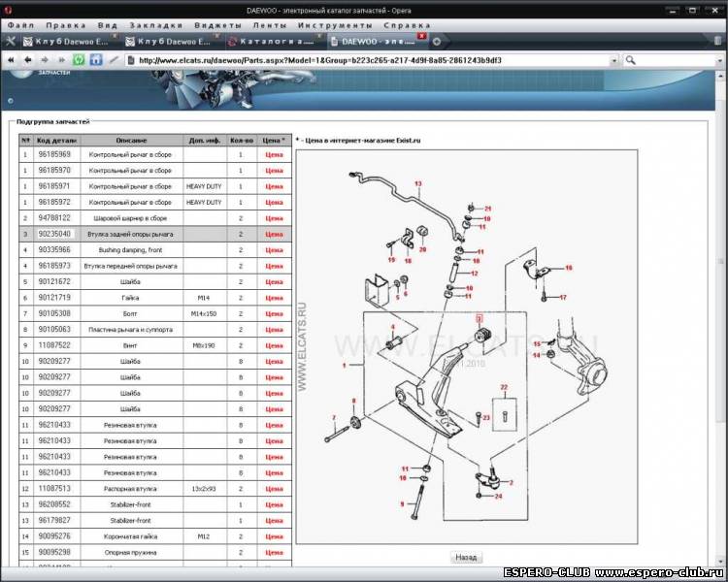This screenshot has height=582, width=728.
Task: Click diagram label 13 stabilizer bar
Action: [x=417, y=183]
